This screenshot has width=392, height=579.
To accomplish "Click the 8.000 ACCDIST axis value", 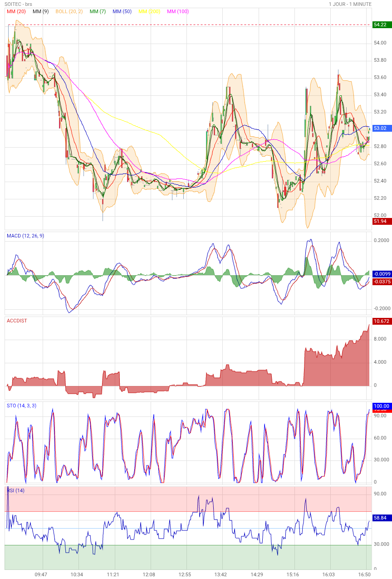I will pos(380,339).
